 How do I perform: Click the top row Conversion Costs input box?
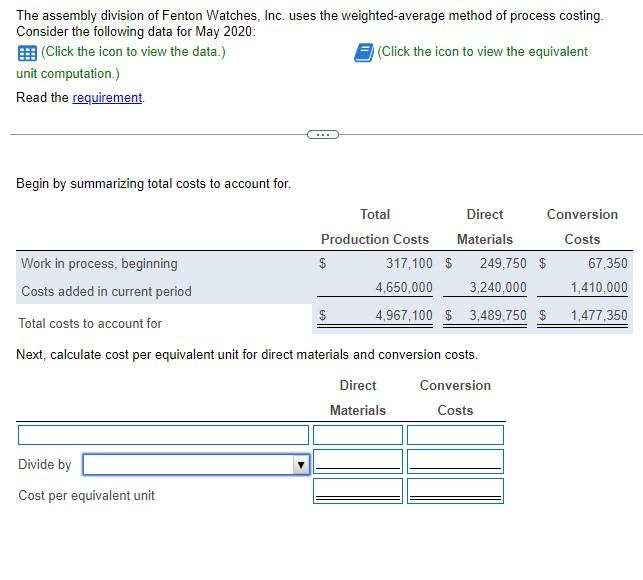(455, 435)
